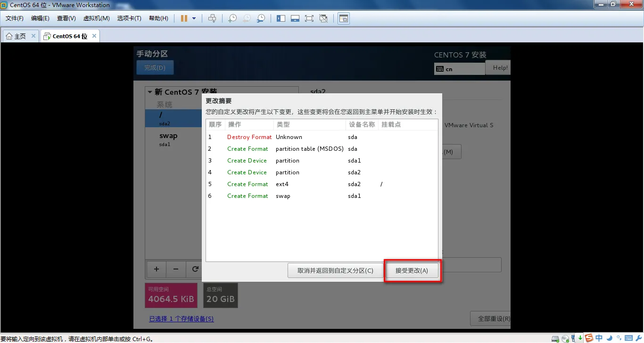Open the 选项卡(T) menu
644x343 pixels.
tap(129, 18)
